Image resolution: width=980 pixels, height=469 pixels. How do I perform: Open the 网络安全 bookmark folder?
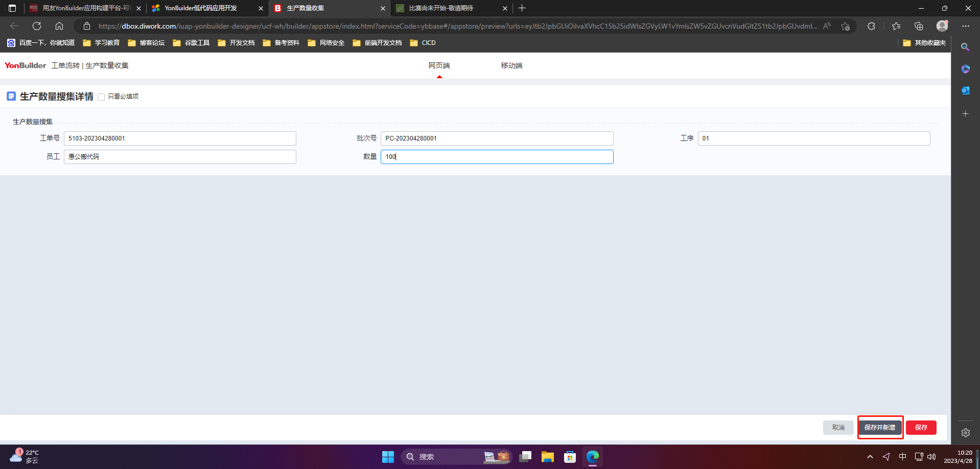pos(326,43)
